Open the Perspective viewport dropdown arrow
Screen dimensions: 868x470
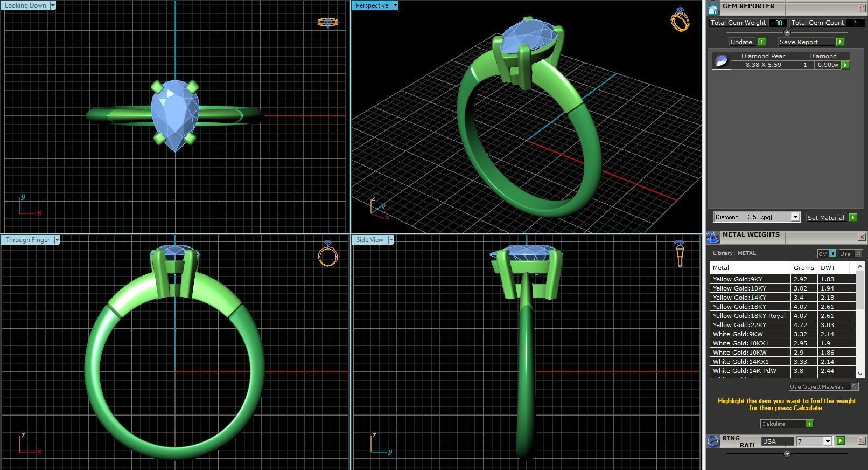[x=395, y=5]
